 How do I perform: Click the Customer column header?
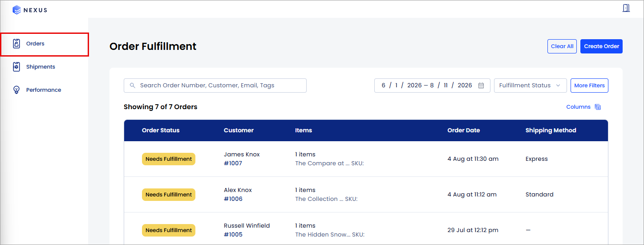[x=239, y=131]
